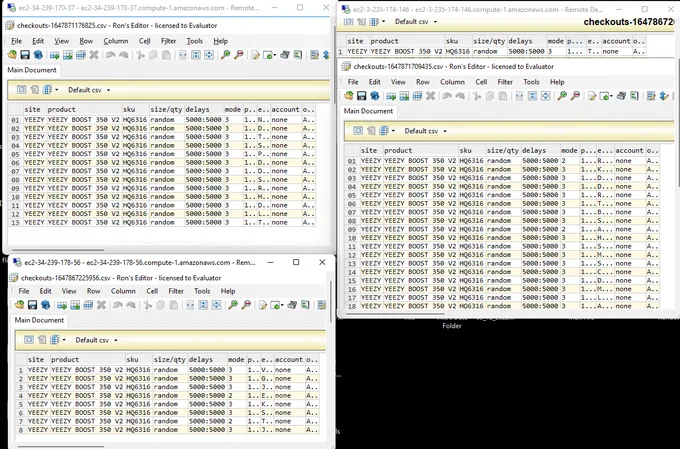The image size is (680, 449).
Task: Click the open-folder icon in checkouts-1647871709435 window
Action: 348,96
